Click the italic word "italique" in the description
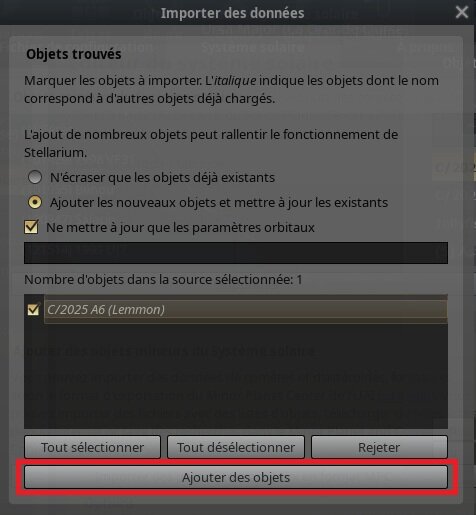Screen dimensions: 476x515 (235, 80)
